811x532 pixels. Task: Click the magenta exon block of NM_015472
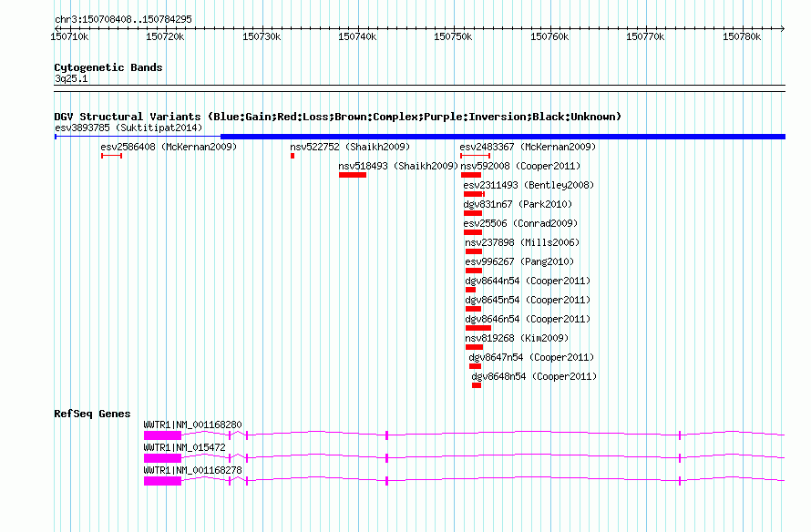162,458
